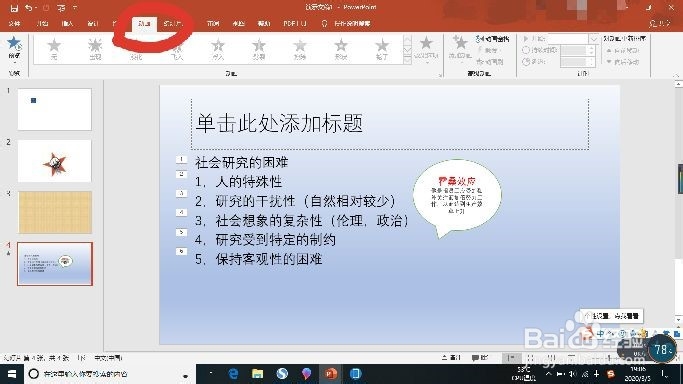Move animation later in reorder section
The height and width of the screenshot is (384, 683).
624,62
